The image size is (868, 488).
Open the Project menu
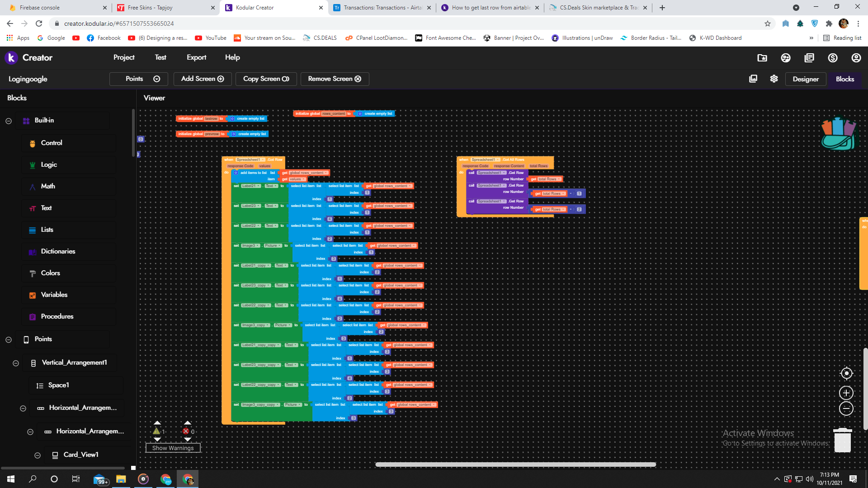pos(124,57)
